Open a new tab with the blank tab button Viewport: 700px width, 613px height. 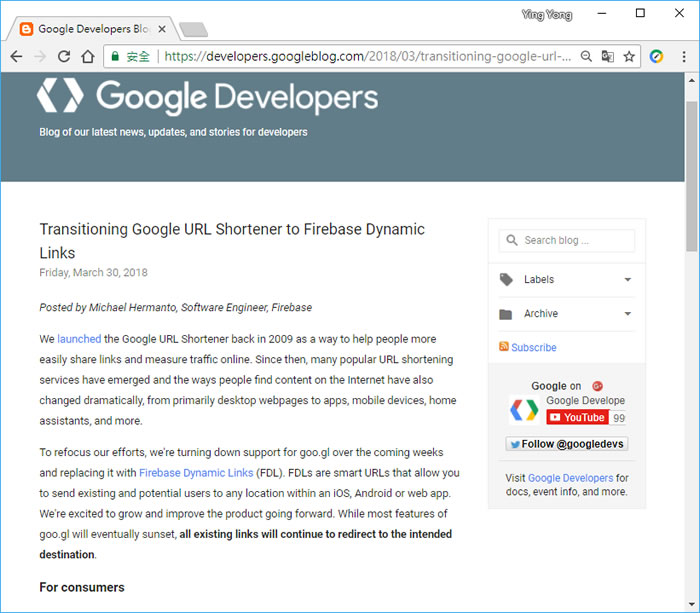193,29
